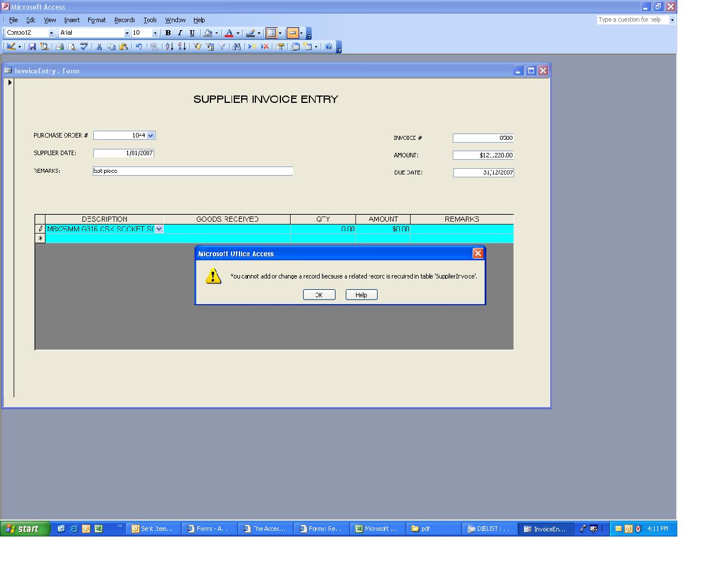Click the Due Date field

[x=483, y=172]
